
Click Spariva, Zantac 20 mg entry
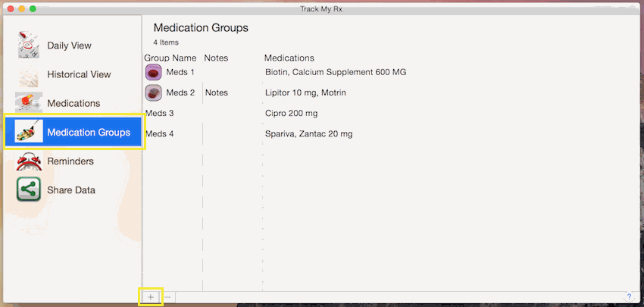point(309,133)
